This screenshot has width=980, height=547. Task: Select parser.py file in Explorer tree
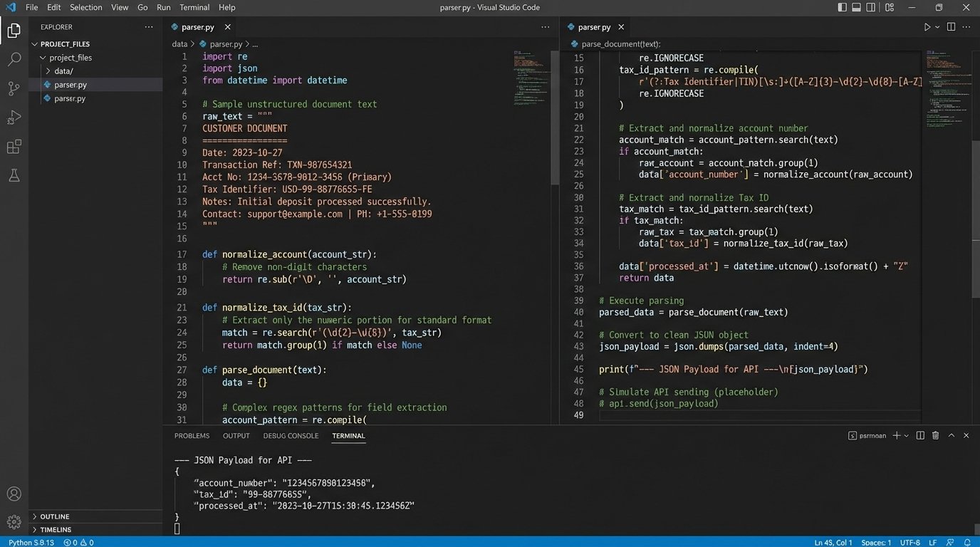pos(71,85)
